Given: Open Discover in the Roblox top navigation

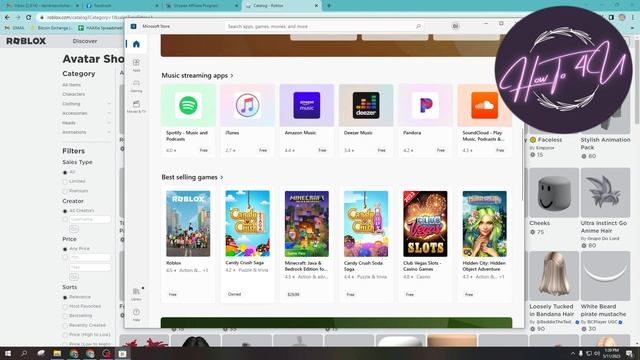Looking at the screenshot, I should [x=85, y=41].
